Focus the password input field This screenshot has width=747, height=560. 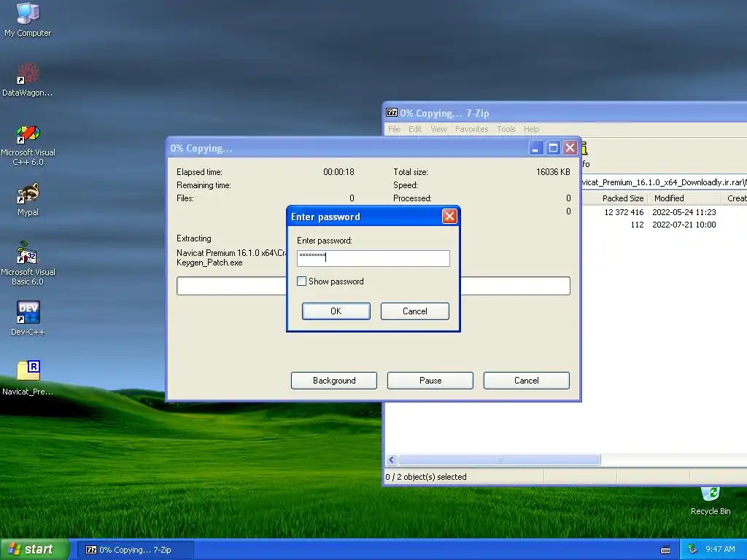pyautogui.click(x=373, y=258)
